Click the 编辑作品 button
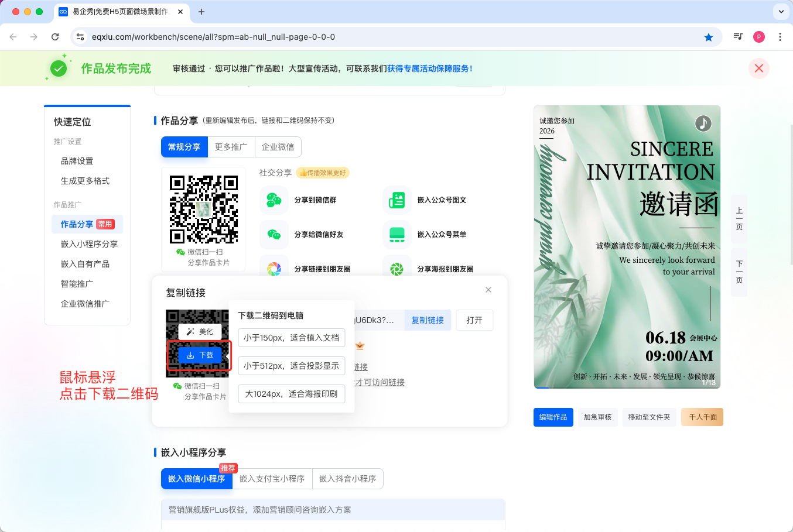 coord(553,417)
